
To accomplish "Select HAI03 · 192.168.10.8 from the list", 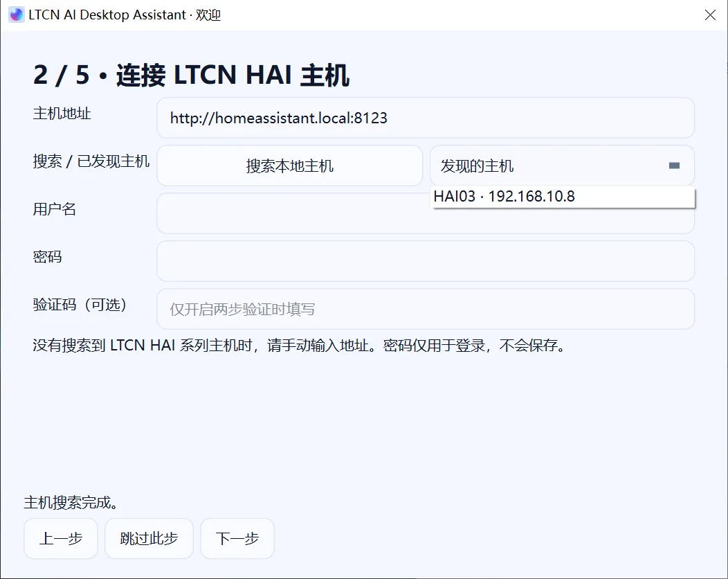I will (x=563, y=197).
